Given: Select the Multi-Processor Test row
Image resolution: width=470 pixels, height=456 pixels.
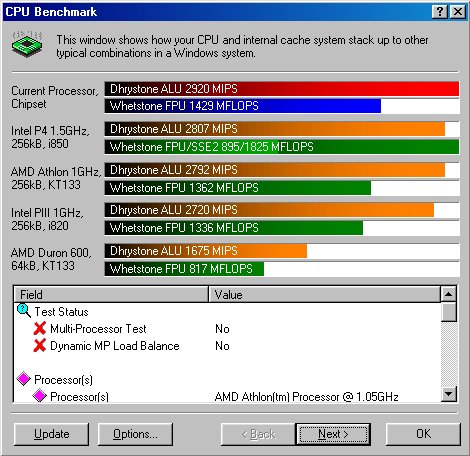Looking at the screenshot, I should click(x=227, y=329).
